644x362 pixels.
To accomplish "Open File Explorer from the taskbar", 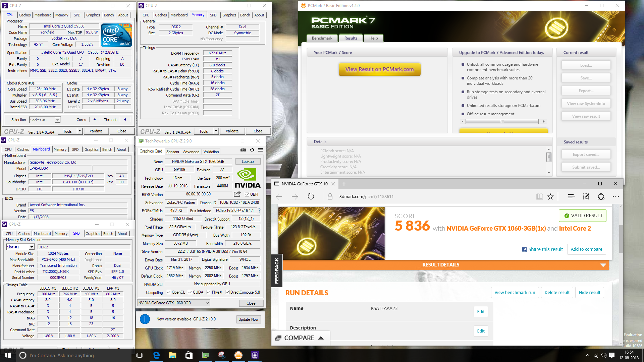I will 172,355.
